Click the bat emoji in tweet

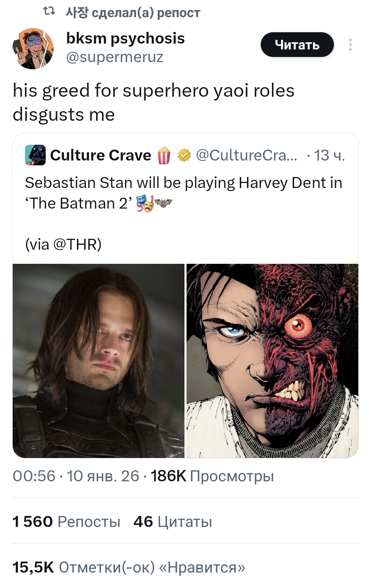pos(163,204)
